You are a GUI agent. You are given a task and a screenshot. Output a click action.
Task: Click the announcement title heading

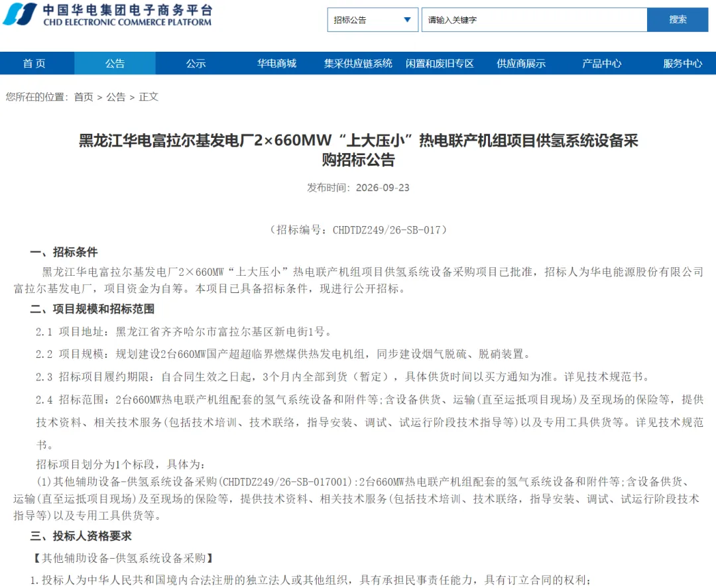coord(359,150)
